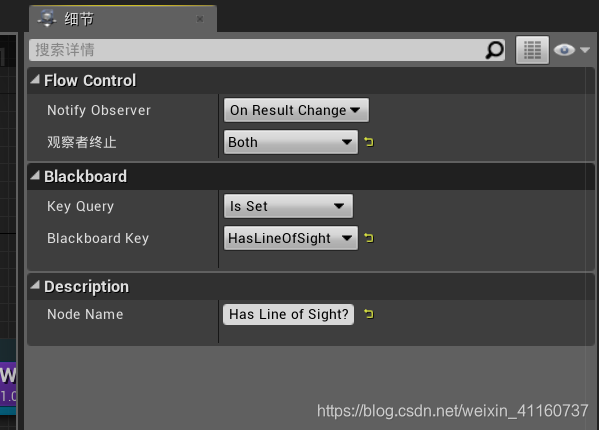Collapse the Blackboard section
This screenshot has width=599, height=430.
(35, 175)
